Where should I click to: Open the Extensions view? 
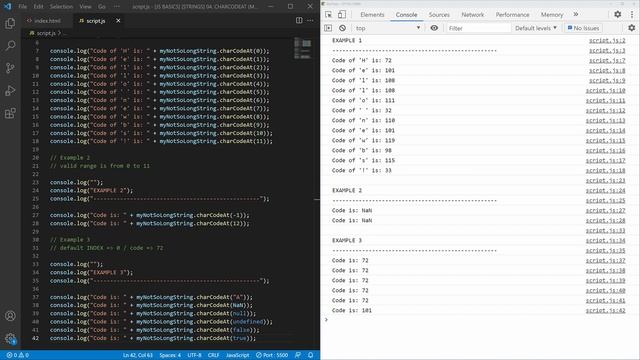pyautogui.click(x=10, y=113)
